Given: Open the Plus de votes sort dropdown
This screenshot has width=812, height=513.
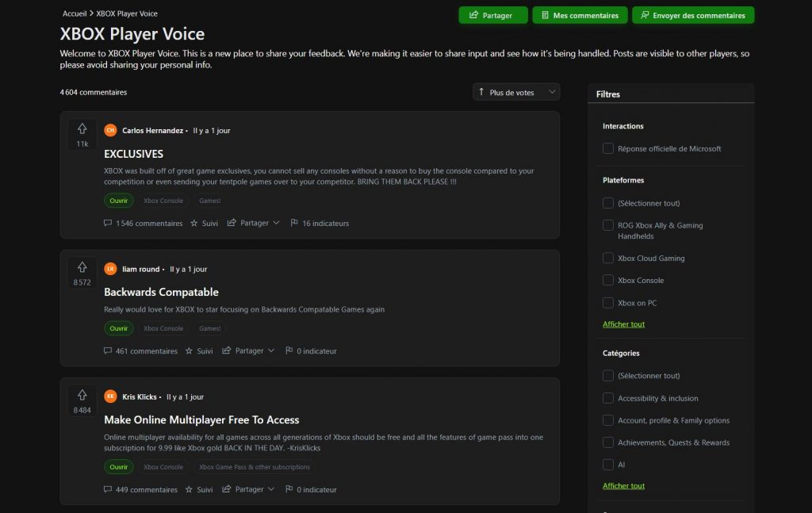Looking at the screenshot, I should (516, 92).
